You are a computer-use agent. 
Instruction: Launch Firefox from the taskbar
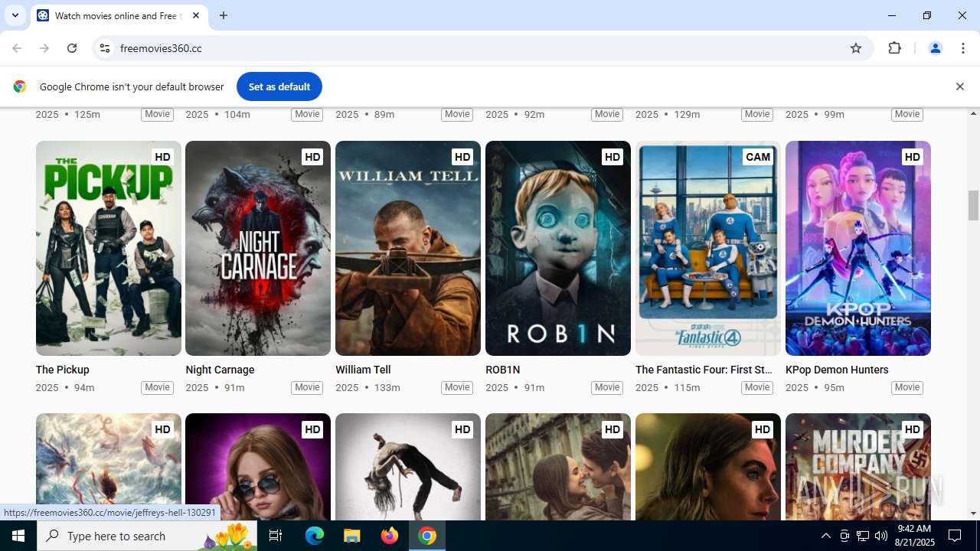point(390,536)
